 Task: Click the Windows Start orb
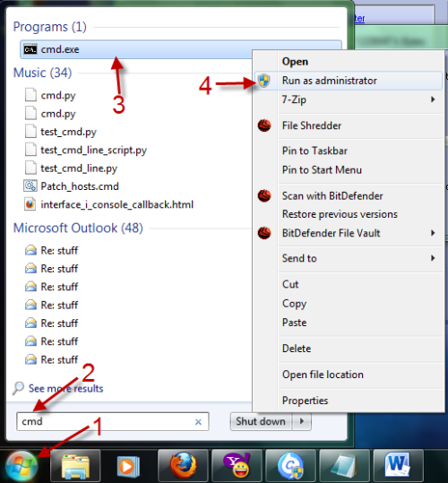[x=22, y=466]
